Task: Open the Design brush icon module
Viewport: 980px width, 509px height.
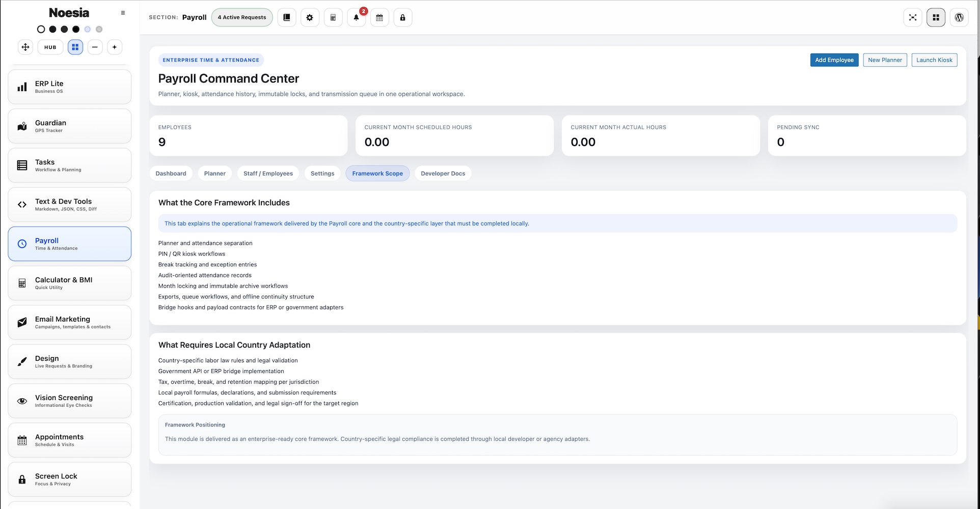Action: [70, 361]
